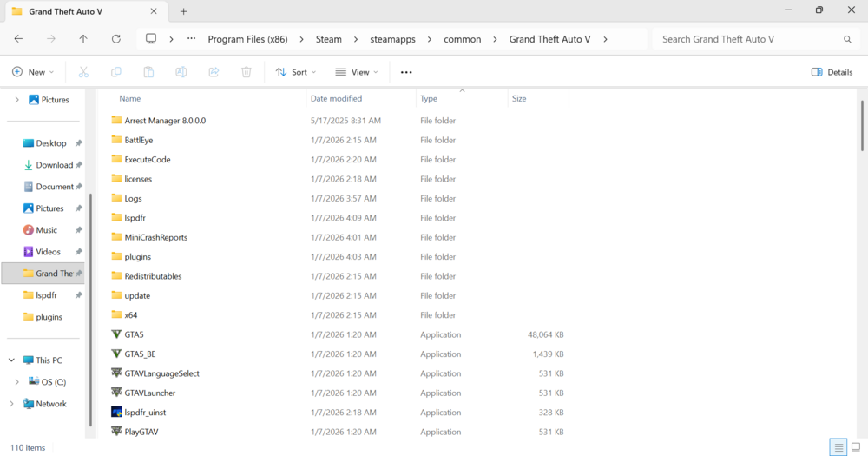Select the Arrest Manager 8.0.0.0 folder
The width and height of the screenshot is (868, 456).
[x=165, y=120]
